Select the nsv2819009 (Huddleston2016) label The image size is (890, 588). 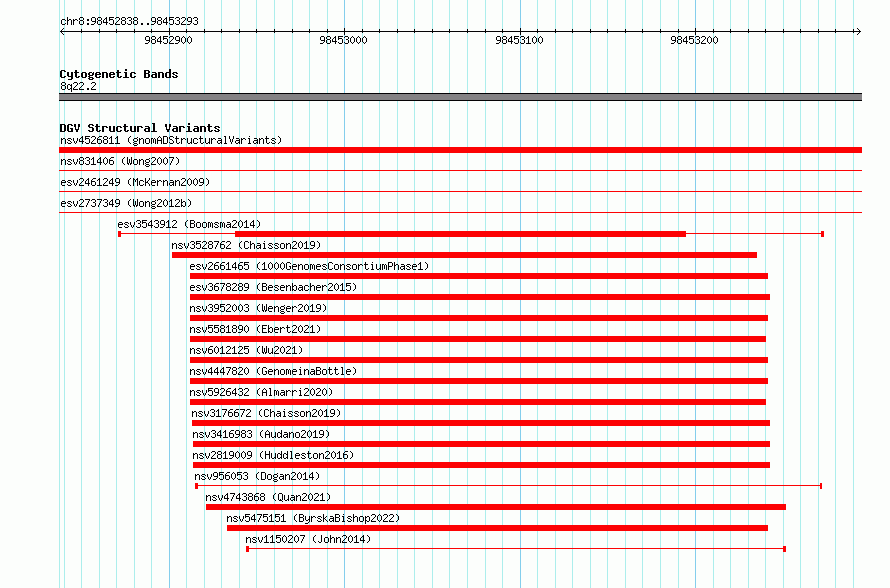(273, 455)
